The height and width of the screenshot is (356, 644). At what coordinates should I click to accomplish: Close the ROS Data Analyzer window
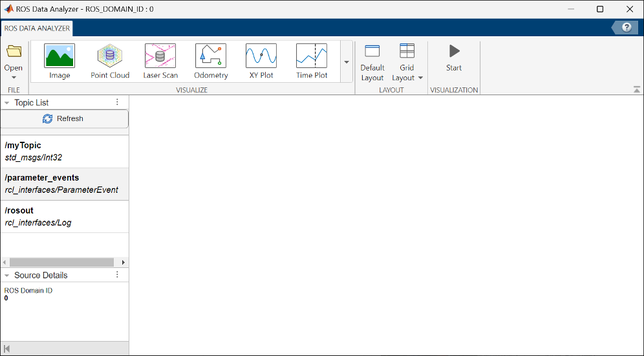point(630,9)
